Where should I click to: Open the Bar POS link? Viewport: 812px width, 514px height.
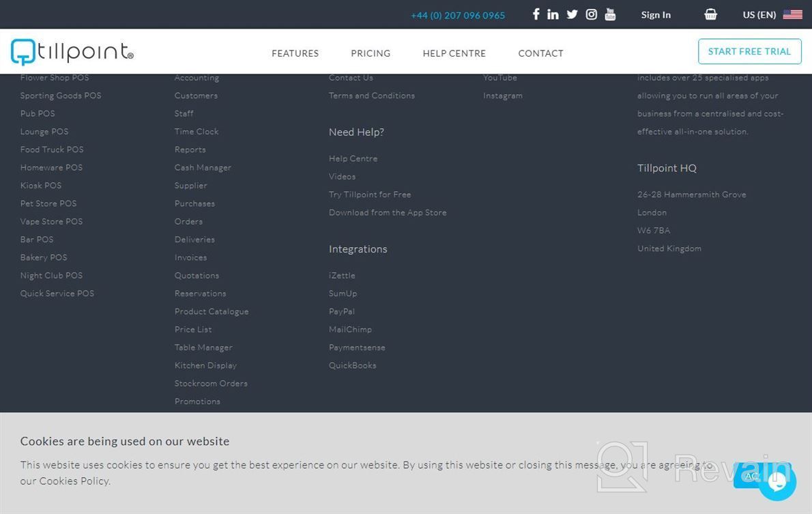click(37, 240)
